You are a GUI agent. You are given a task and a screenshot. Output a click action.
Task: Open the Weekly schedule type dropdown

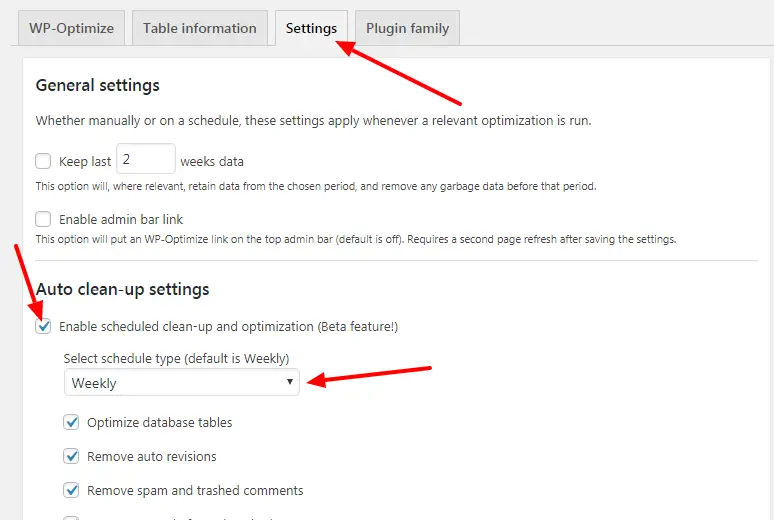[181, 382]
